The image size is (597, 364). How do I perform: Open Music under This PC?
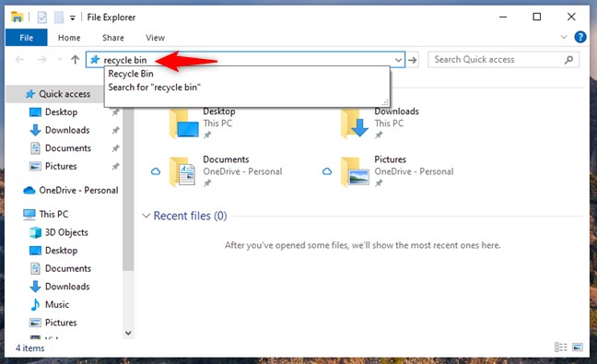click(x=57, y=305)
